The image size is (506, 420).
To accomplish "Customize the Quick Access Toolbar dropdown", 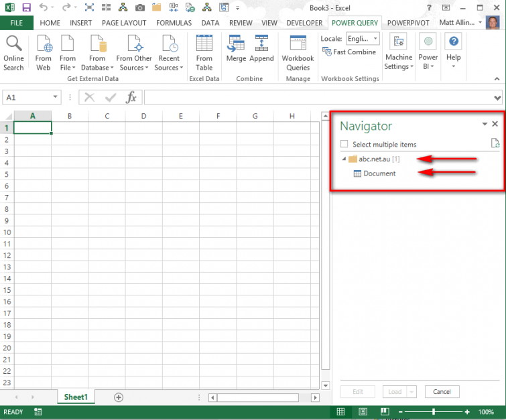I will click(x=237, y=8).
